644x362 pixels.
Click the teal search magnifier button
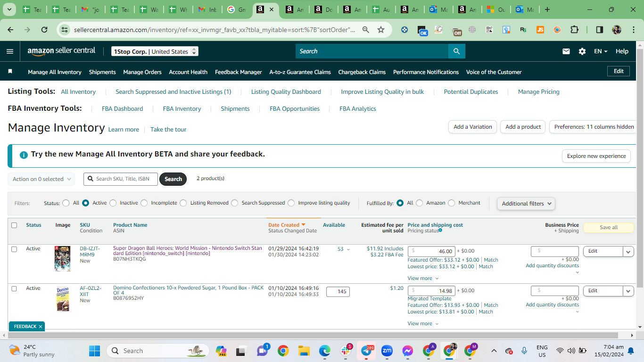click(456, 51)
